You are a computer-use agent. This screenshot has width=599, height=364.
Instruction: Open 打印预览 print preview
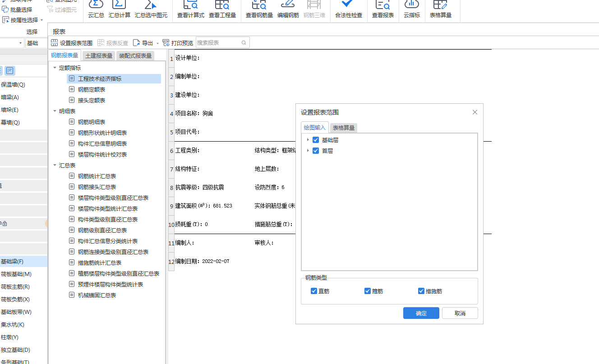pyautogui.click(x=178, y=43)
